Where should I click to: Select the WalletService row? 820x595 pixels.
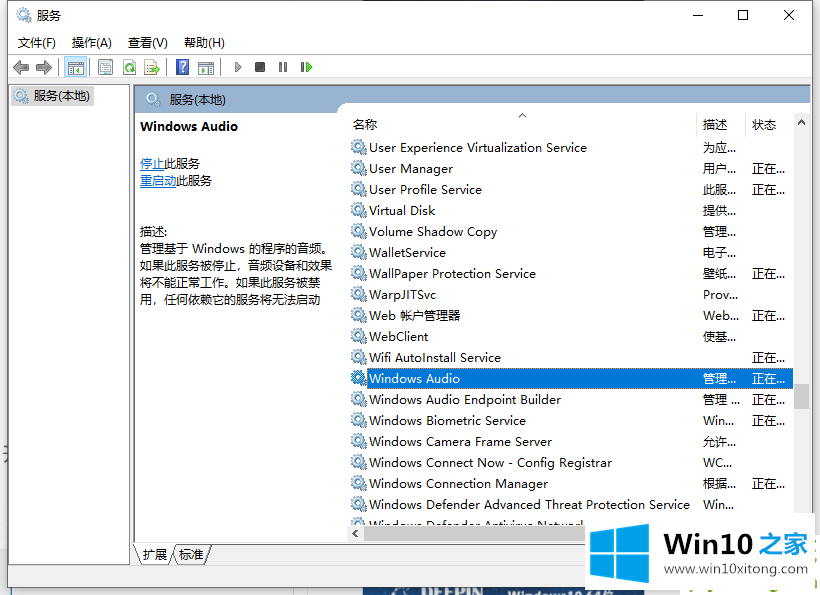click(x=572, y=253)
